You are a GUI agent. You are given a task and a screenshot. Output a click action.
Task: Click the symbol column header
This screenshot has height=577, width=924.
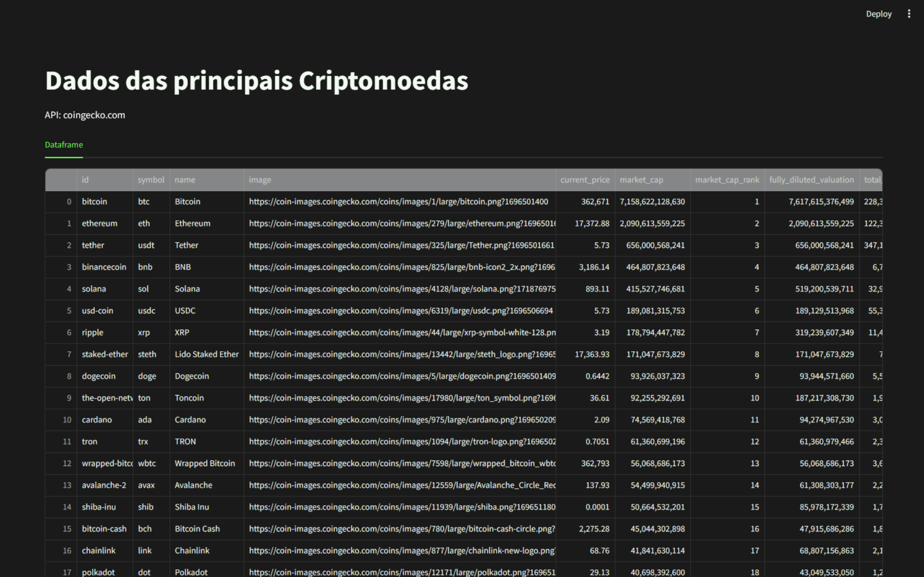coord(151,180)
